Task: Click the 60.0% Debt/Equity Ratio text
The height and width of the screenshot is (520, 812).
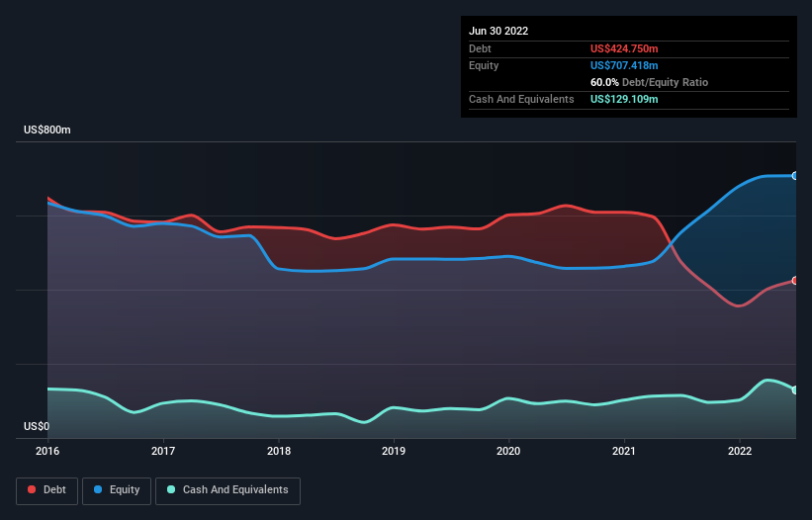Action: 649,82
